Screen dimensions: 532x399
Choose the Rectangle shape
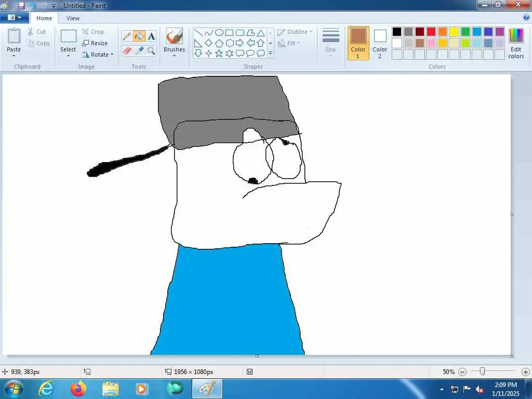[x=229, y=33]
